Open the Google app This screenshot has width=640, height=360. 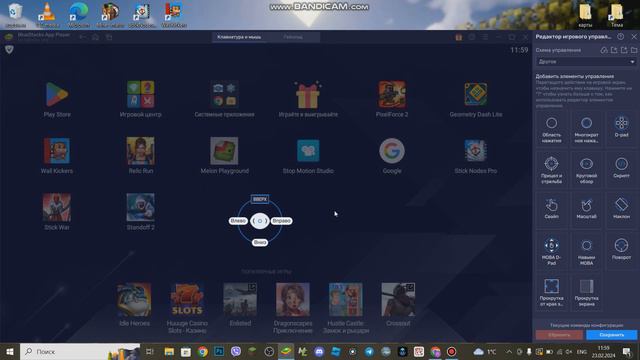(x=392, y=156)
